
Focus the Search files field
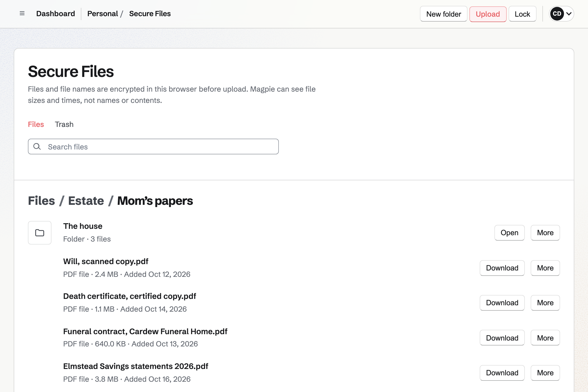pos(153,147)
